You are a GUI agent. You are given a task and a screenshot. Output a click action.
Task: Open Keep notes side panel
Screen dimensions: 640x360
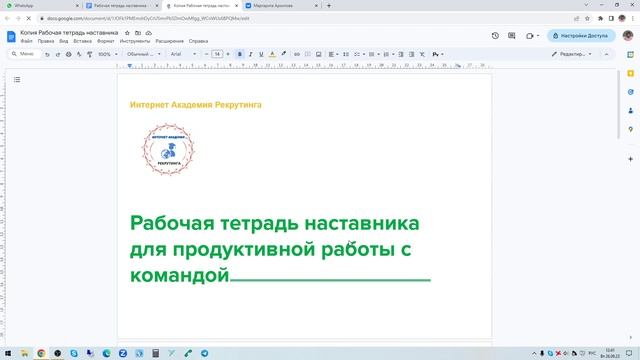click(x=631, y=73)
